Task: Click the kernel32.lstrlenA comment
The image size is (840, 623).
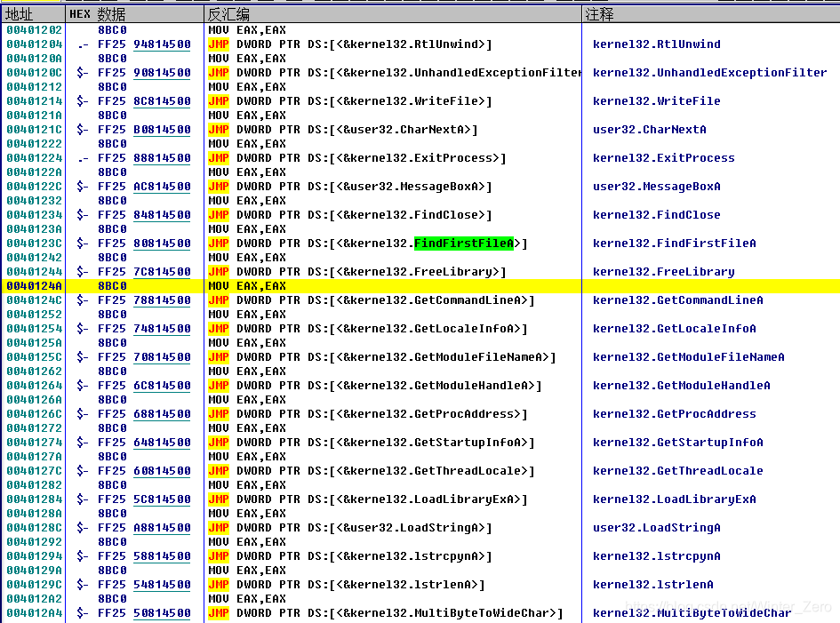Action: (x=652, y=585)
